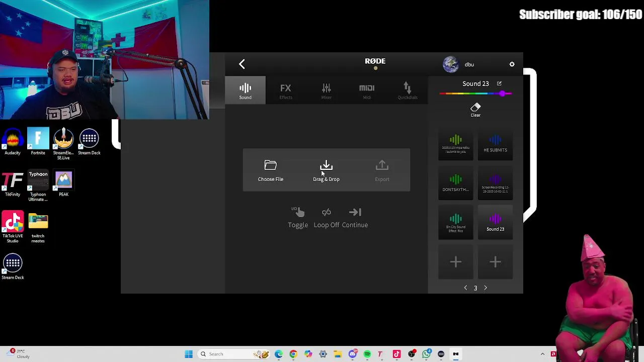Toggle the Loop Off option
This screenshot has width=644, height=362.
(x=327, y=218)
